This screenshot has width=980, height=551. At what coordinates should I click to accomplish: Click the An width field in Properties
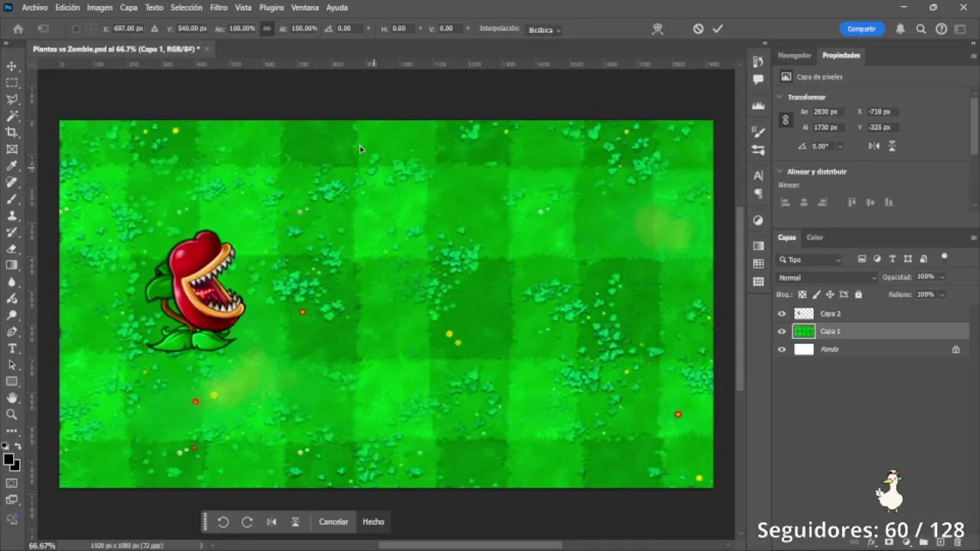click(x=828, y=112)
